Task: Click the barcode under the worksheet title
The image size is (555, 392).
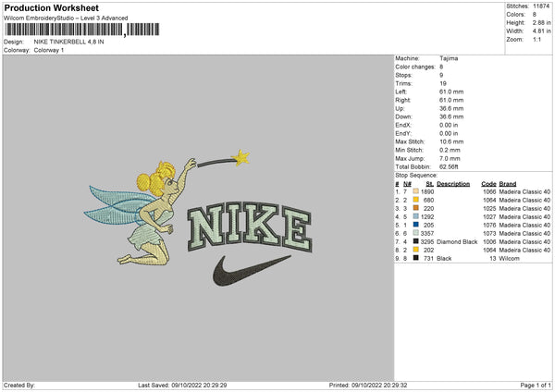Action: [82, 30]
